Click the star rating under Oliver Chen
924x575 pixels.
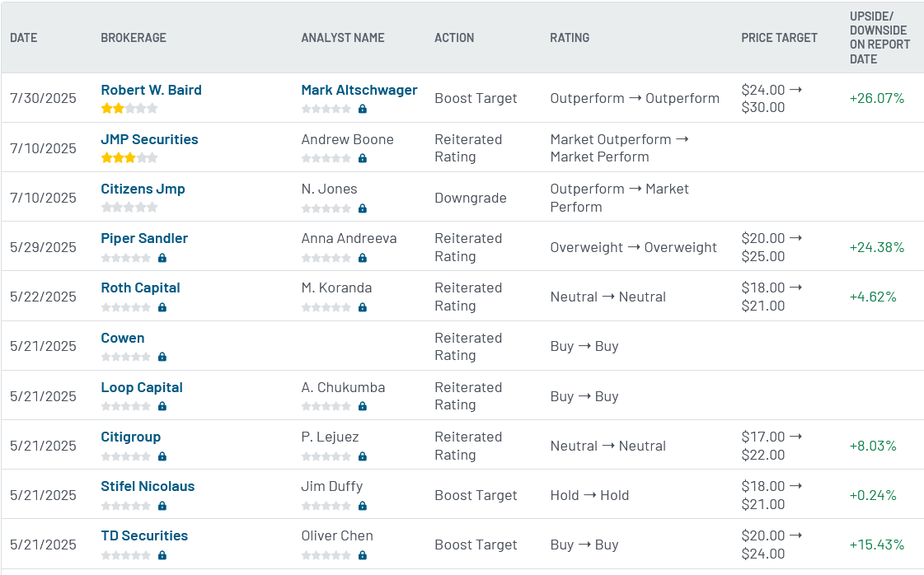(326, 555)
